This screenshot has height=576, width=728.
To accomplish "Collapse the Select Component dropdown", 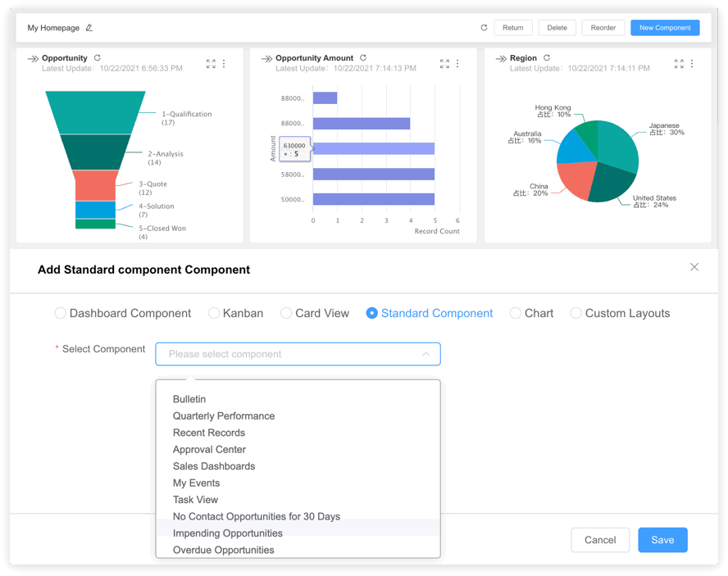I will pos(425,354).
